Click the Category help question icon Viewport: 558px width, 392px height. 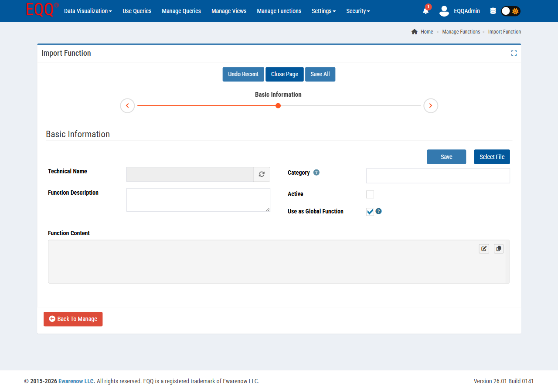(x=316, y=172)
